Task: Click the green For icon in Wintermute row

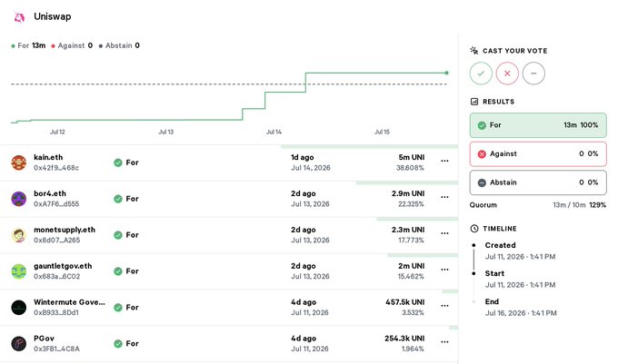Action: point(118,308)
